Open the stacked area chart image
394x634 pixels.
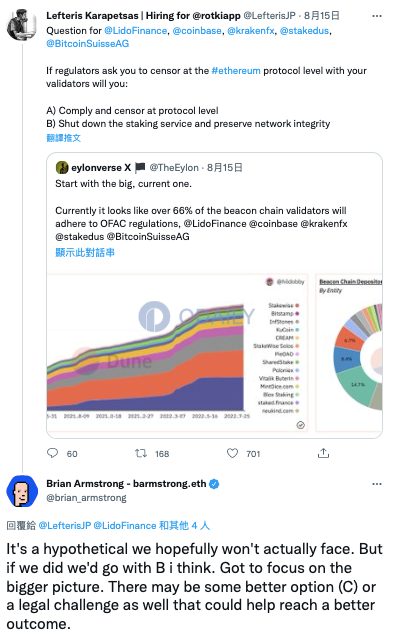178,353
